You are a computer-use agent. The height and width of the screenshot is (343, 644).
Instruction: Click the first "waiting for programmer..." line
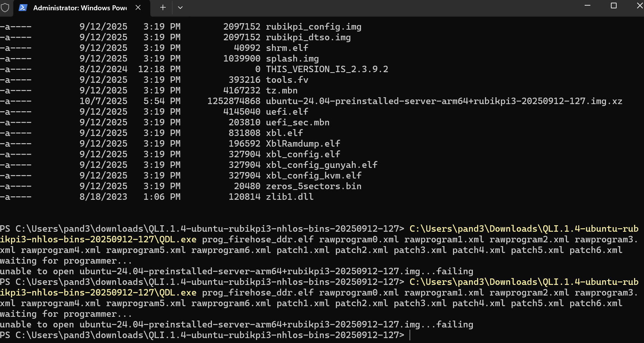point(66,261)
